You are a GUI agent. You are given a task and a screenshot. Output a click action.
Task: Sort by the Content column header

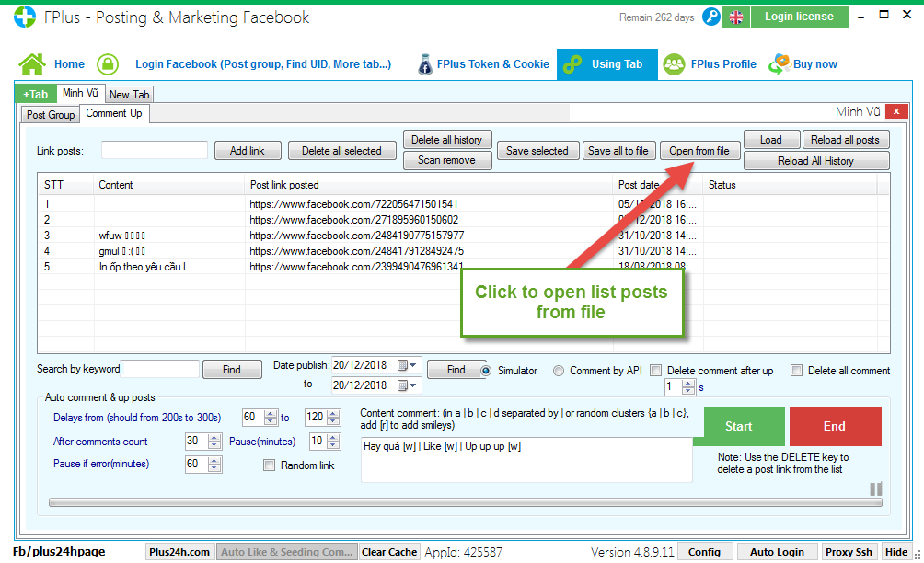point(169,185)
